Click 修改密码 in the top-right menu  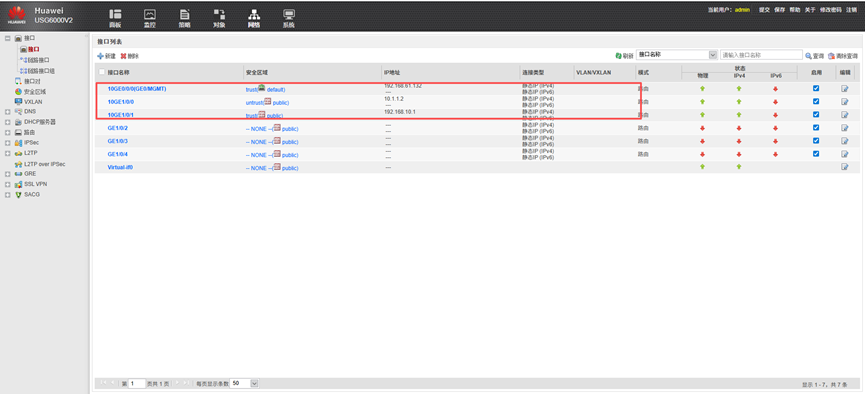point(830,10)
